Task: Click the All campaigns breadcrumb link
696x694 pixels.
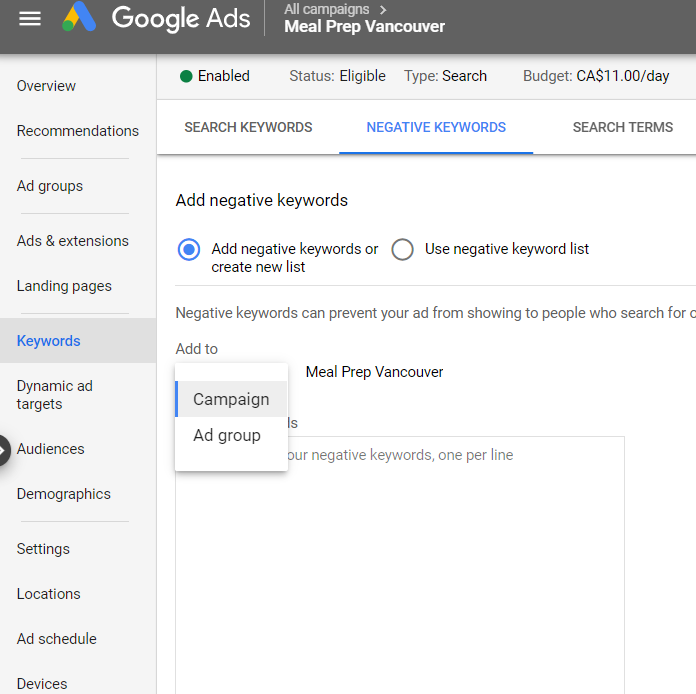Action: click(326, 9)
